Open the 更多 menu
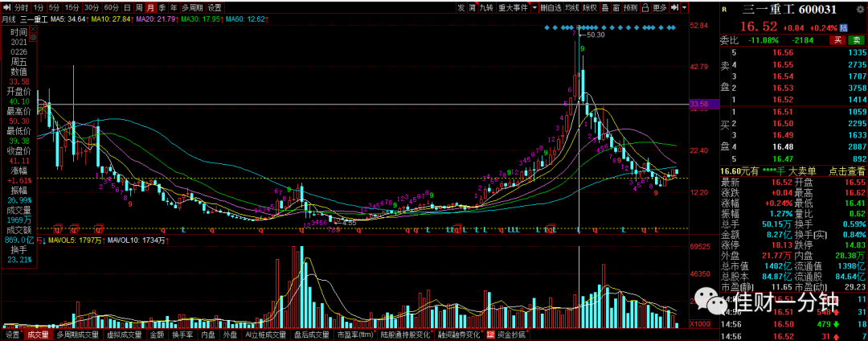Viewport: 868px width, 341px height. 660,8
